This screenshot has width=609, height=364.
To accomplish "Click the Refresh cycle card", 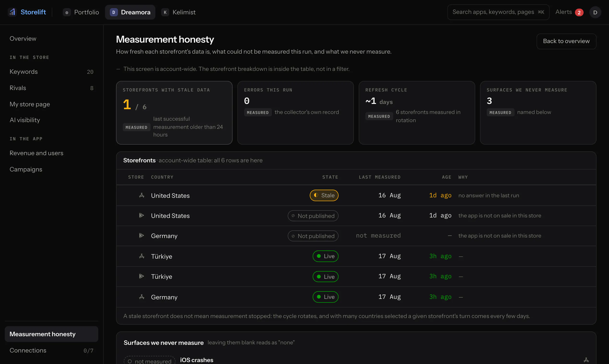I will 417,113.
